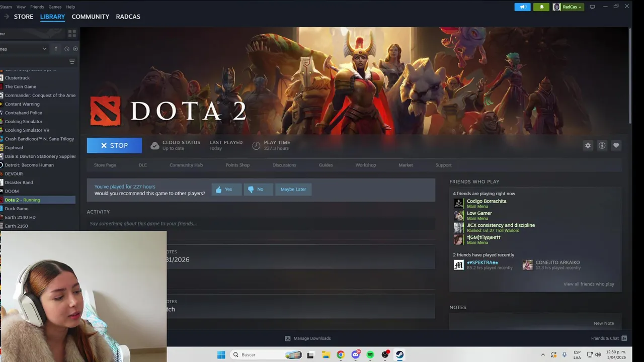The image size is (644, 362).
Task: Open Manage Downloads
Action: pyautogui.click(x=308, y=338)
